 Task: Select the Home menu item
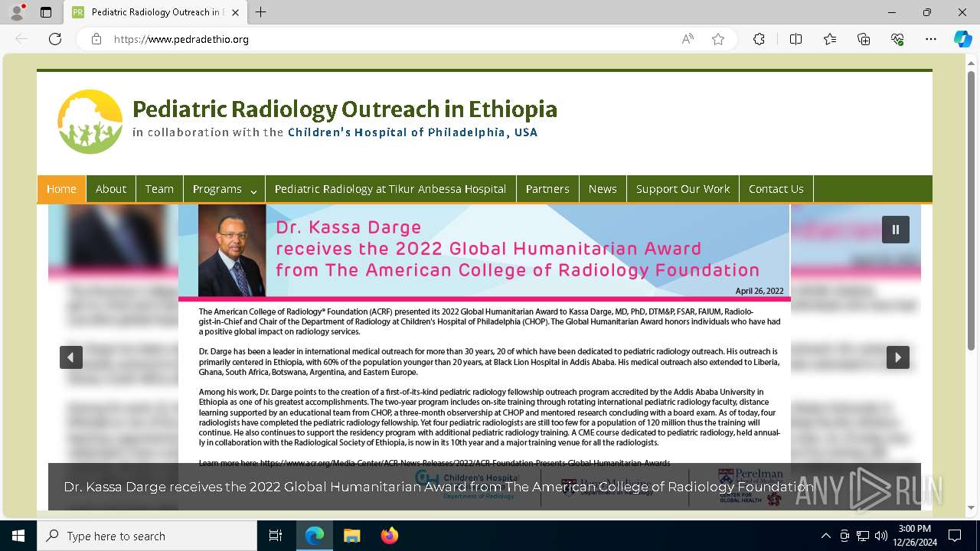coord(61,189)
